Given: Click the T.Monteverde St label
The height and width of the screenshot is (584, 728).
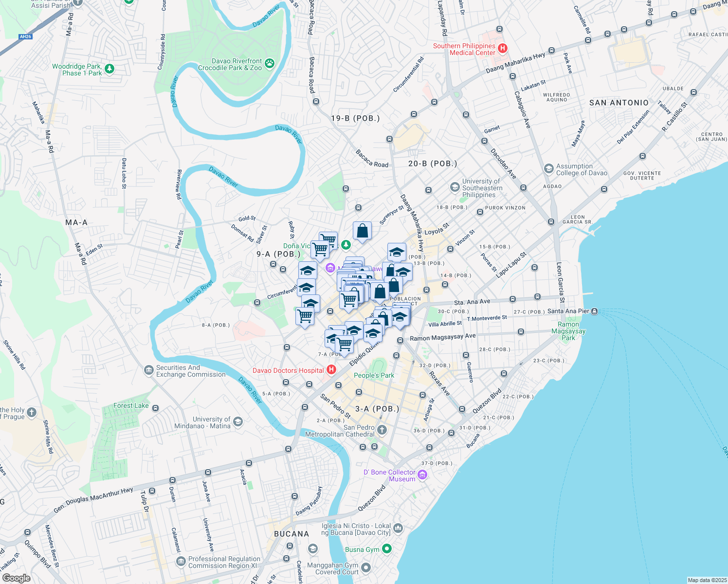Looking at the screenshot, I should coord(487,318).
